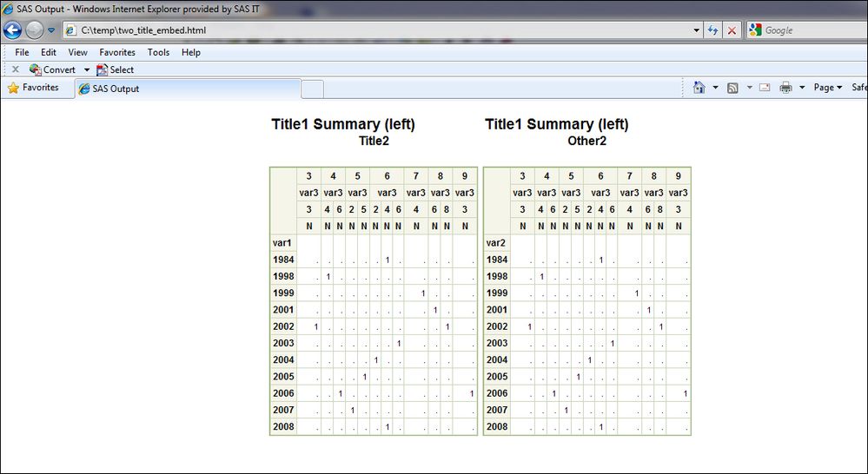
Task: Click the Convert PDF button
Action: (53, 69)
